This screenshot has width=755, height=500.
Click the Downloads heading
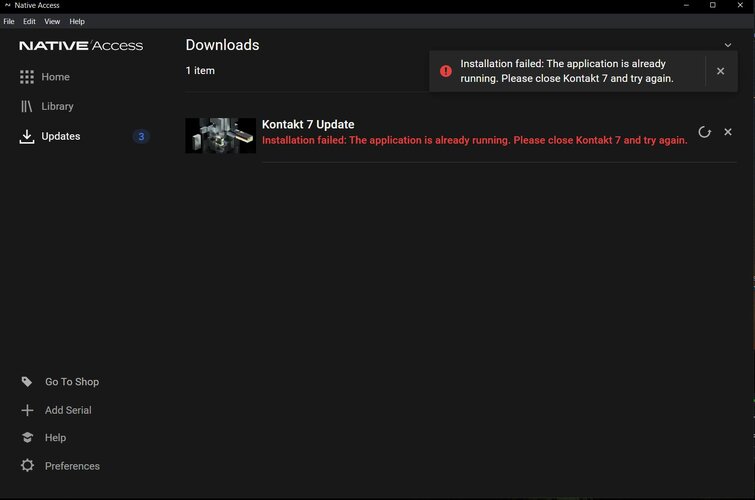(222, 45)
